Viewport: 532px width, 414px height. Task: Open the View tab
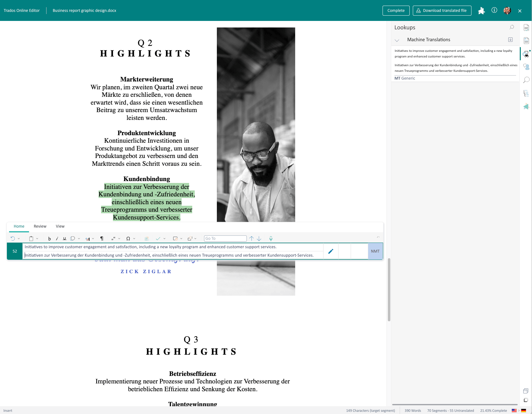(x=60, y=226)
